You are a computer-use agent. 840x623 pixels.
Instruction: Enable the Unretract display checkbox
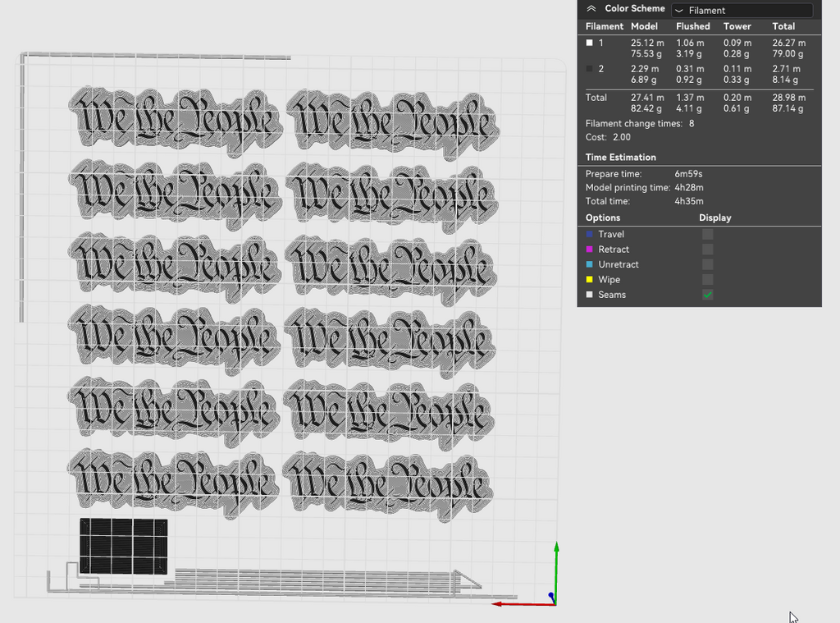[708, 264]
